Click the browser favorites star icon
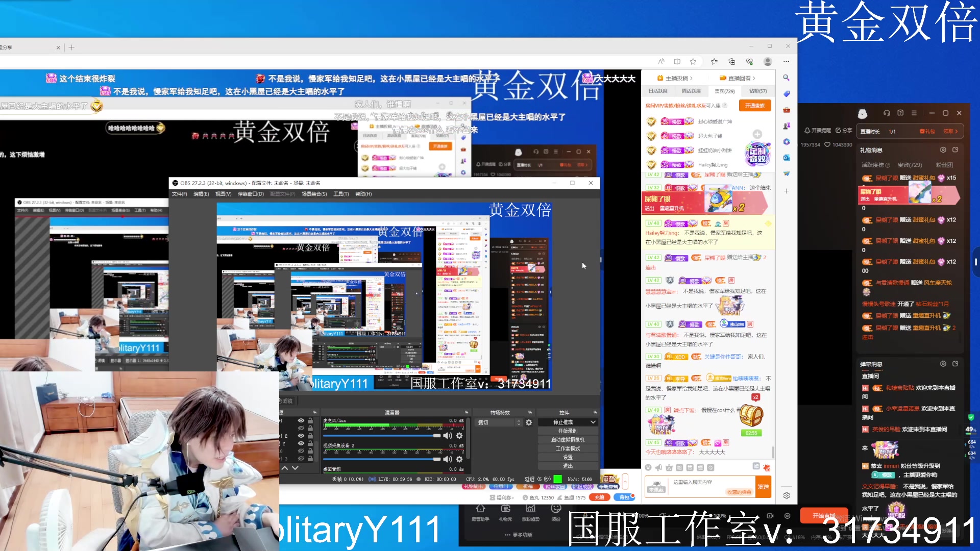This screenshot has height=551, width=980. coord(693,61)
